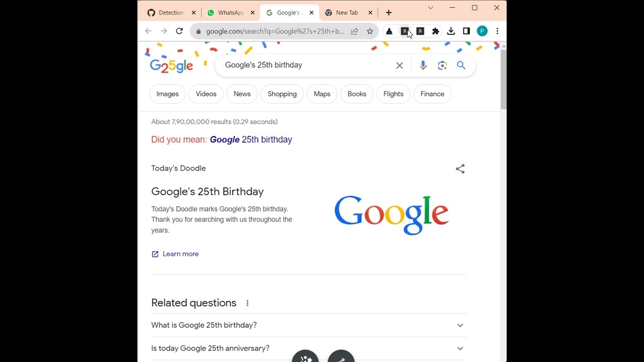Screen dimensions: 644x362
Task: Filter results by Images
Action: (168, 94)
